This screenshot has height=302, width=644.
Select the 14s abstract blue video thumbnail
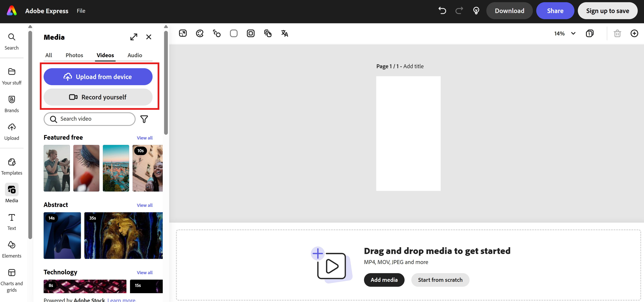[62, 235]
